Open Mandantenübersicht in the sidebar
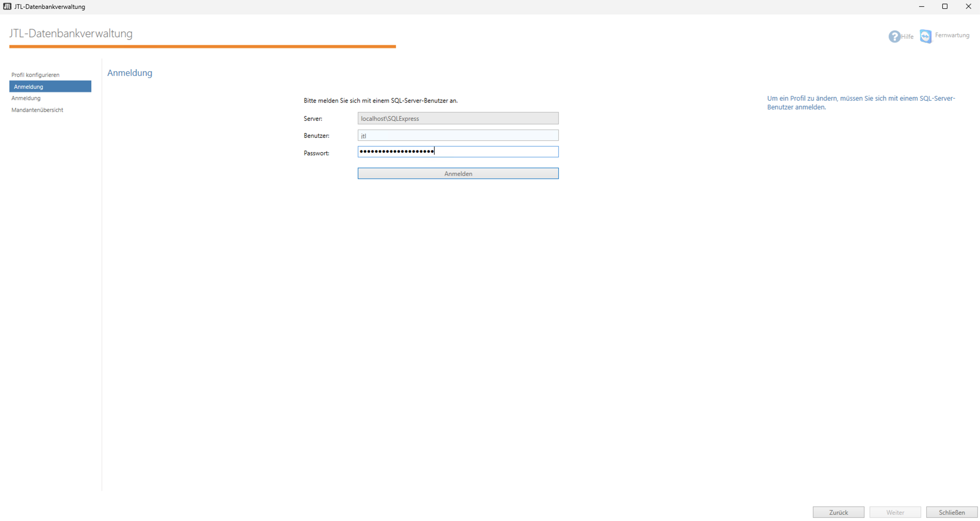Viewport: 980px width, 521px height. click(37, 110)
